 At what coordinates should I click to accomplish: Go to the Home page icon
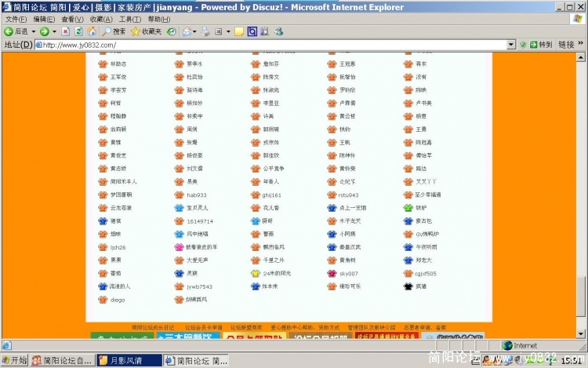coord(92,31)
